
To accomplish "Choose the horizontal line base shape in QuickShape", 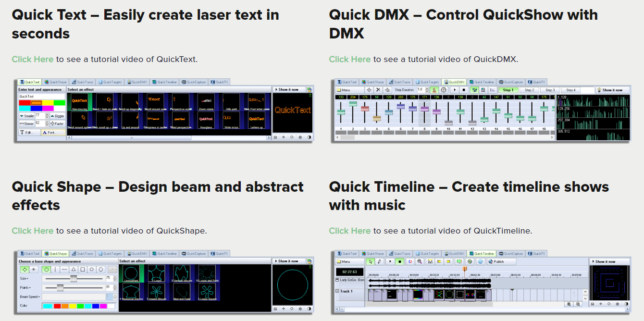I will click(x=64, y=270).
